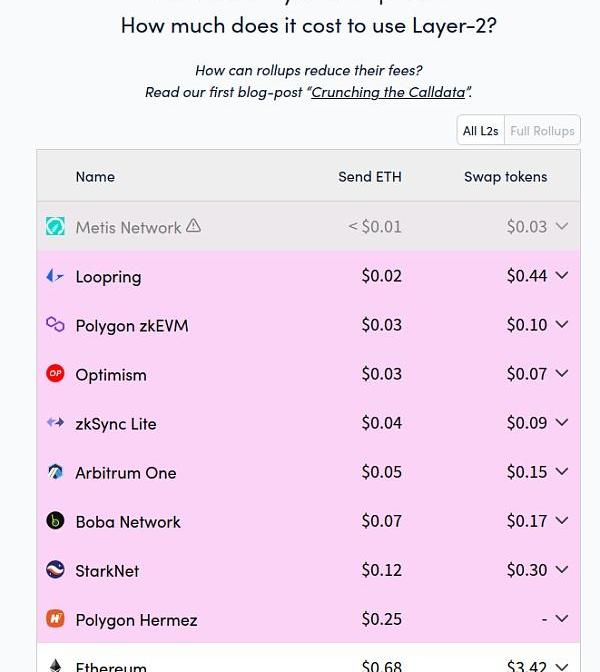The width and height of the screenshot is (600, 672).
Task: Click the Boba Network logo icon
Action: tap(55, 521)
